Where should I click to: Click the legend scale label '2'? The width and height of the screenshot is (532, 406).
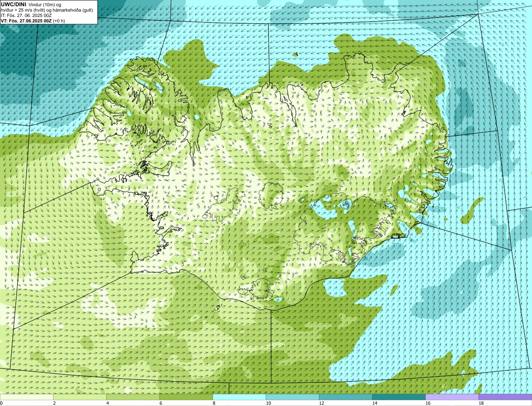coord(54,403)
